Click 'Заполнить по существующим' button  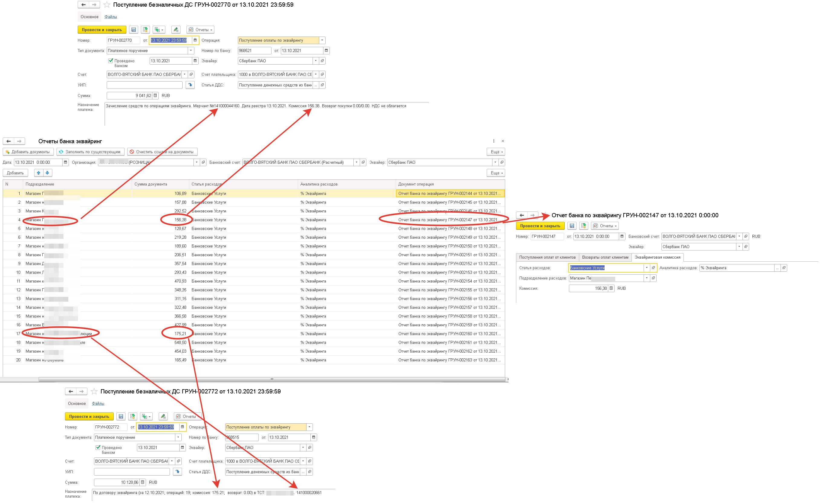(90, 152)
